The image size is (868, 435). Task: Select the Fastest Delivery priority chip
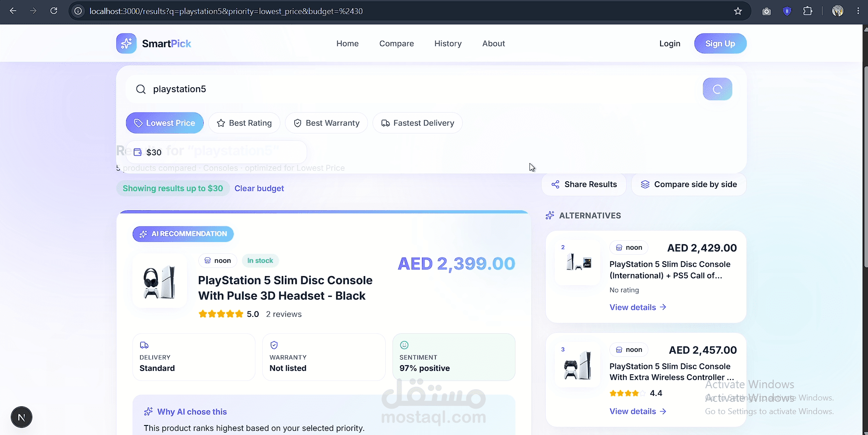pos(417,123)
